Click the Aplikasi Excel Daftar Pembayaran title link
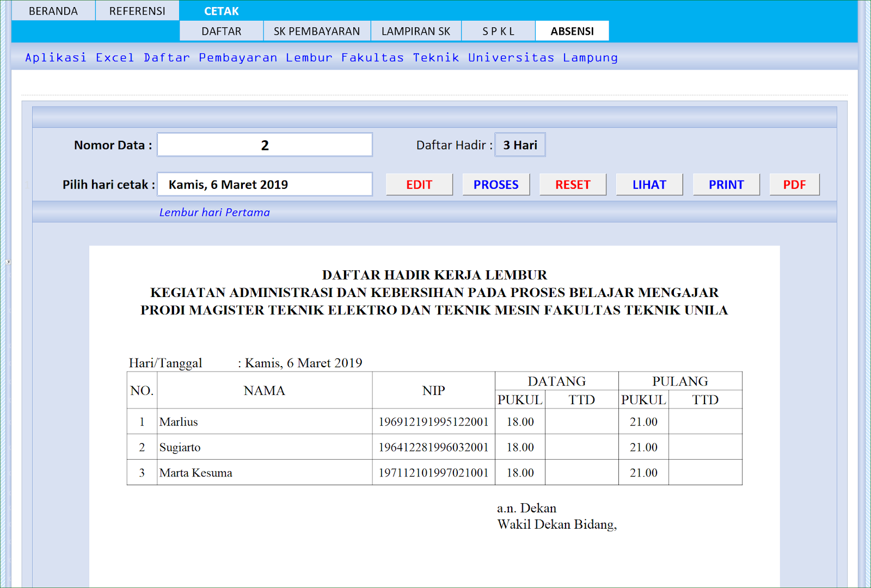This screenshot has width=871, height=588. pos(321,57)
